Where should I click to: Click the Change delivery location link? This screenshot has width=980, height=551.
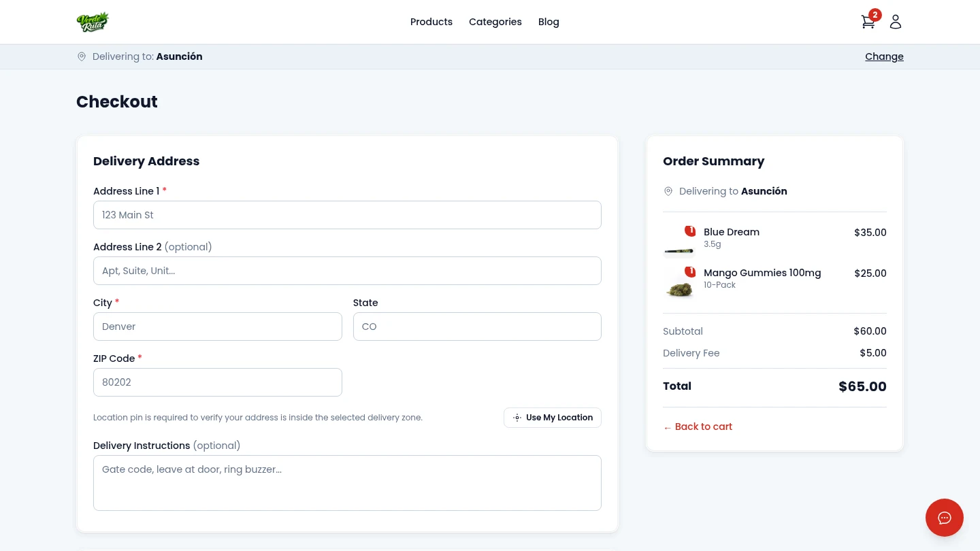884,56
